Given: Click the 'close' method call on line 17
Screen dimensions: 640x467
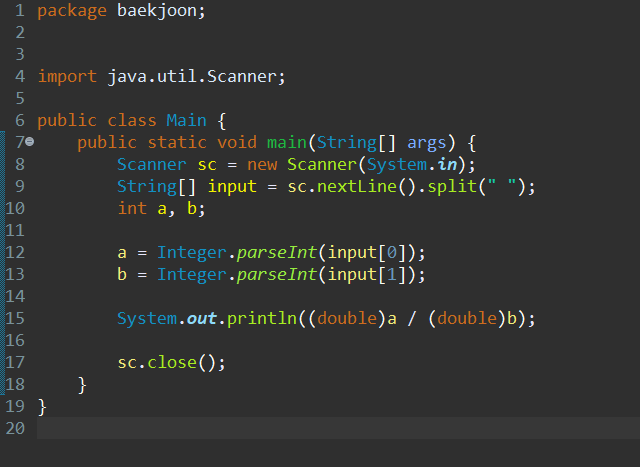Looking at the screenshot, I should (x=172, y=362).
